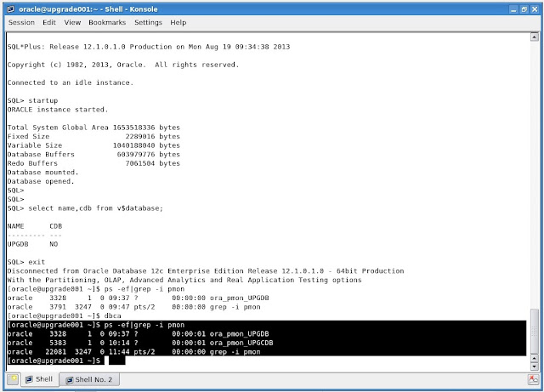Viewport: 544px width, 392px height.
Task: Click the terminal scrollbar thumb
Action: (535, 331)
